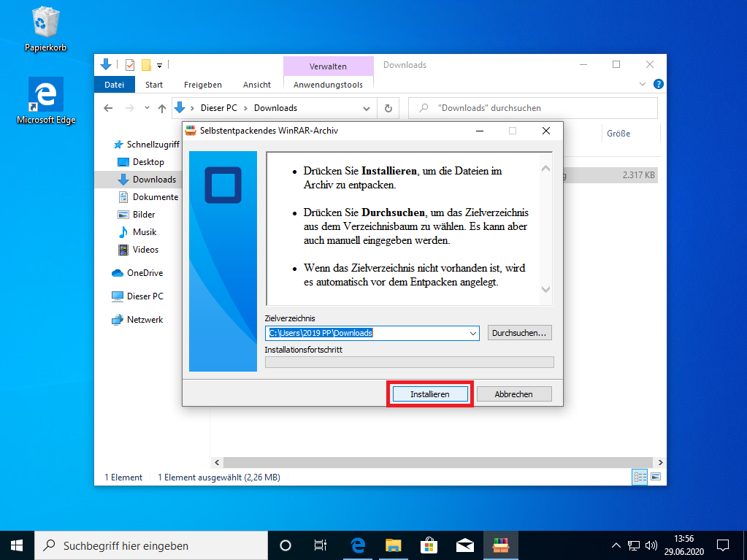Click the "Downloads" durchsuchen search box
The width and height of the screenshot is (747, 560).
pyautogui.click(x=533, y=108)
